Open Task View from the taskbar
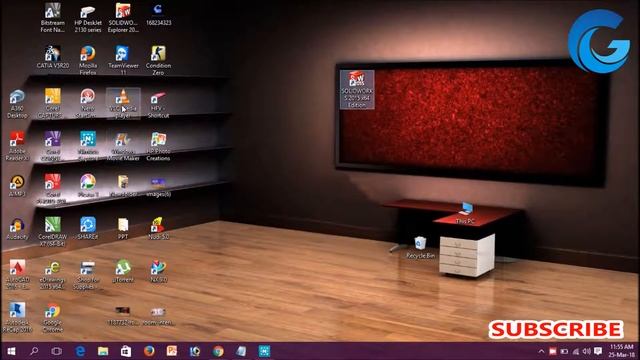The width and height of the screenshot is (640, 360). point(57,351)
